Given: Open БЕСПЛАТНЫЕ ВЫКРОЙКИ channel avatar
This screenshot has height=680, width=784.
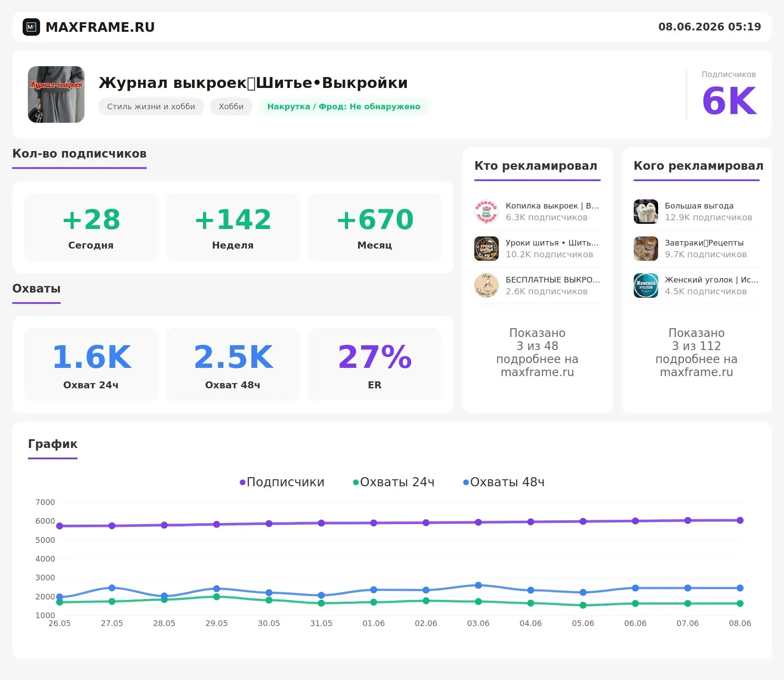Looking at the screenshot, I should point(487,286).
